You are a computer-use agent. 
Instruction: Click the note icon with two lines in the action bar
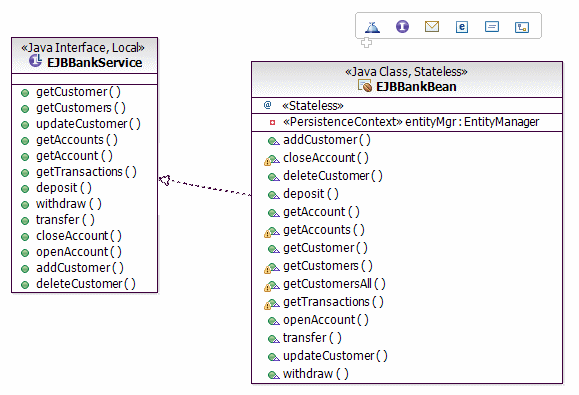491,27
